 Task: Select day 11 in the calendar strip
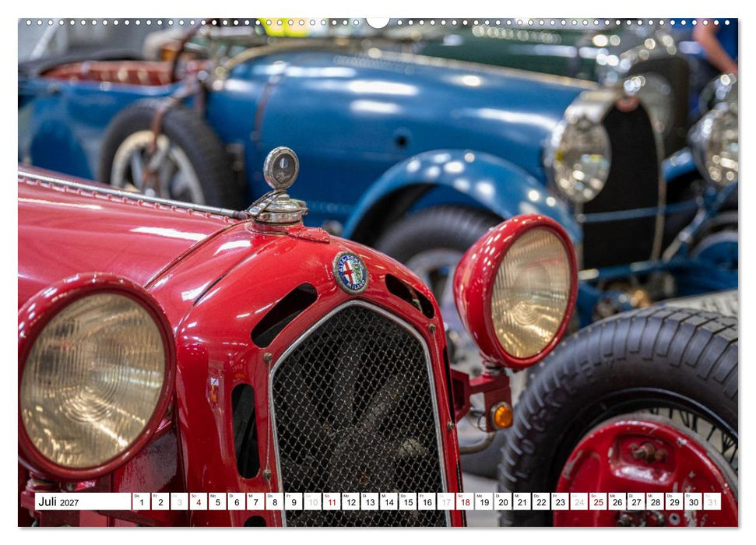click(331, 501)
